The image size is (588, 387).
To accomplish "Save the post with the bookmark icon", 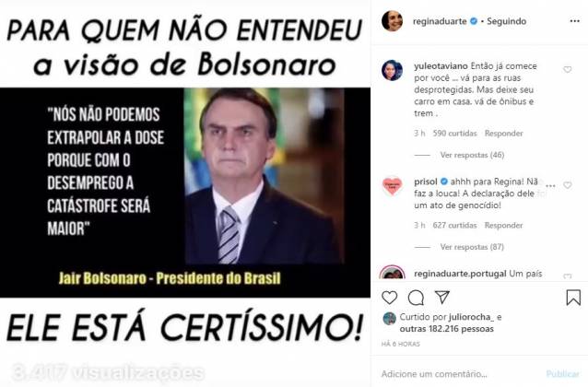I will [573, 298].
